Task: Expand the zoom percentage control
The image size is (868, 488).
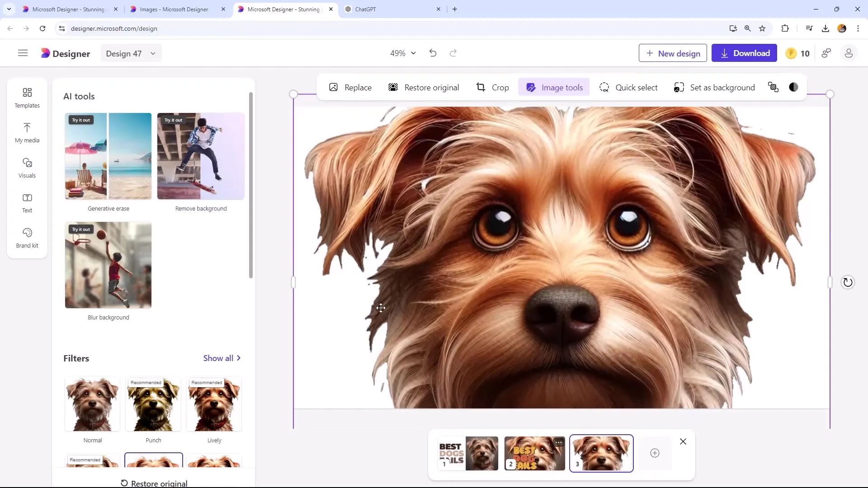Action: coord(413,53)
